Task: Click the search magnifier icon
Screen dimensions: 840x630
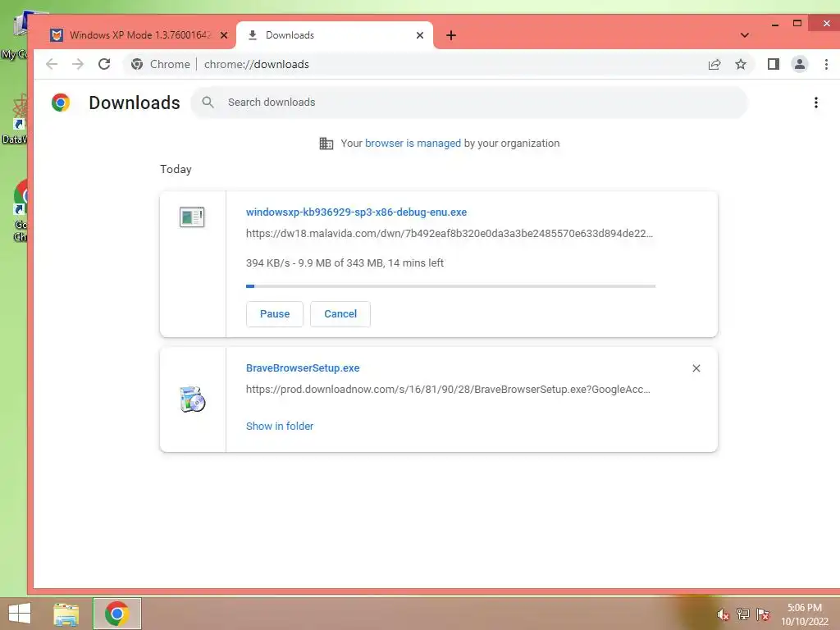Action: [x=208, y=103]
